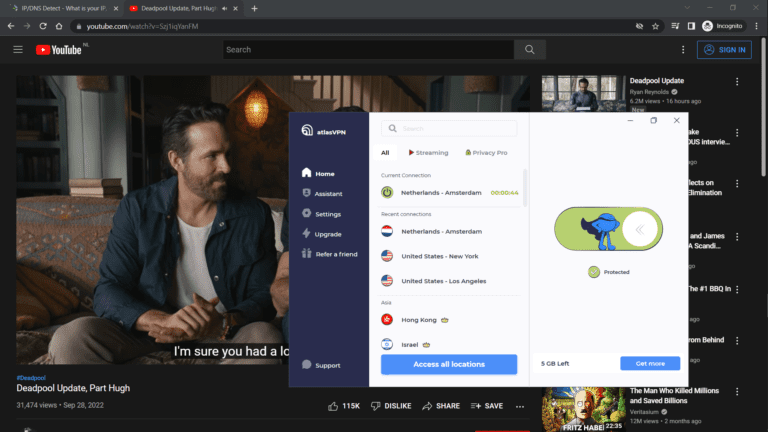Reload the page
Viewport: 768px width, 432px height.
43,26
